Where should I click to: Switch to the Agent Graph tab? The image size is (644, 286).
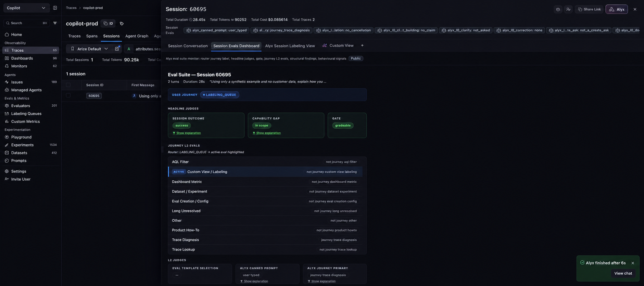click(x=137, y=36)
